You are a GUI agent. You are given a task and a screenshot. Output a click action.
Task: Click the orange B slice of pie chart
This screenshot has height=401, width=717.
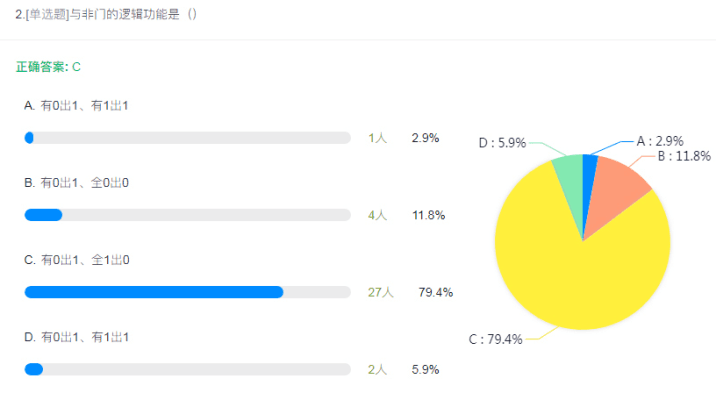615,192
